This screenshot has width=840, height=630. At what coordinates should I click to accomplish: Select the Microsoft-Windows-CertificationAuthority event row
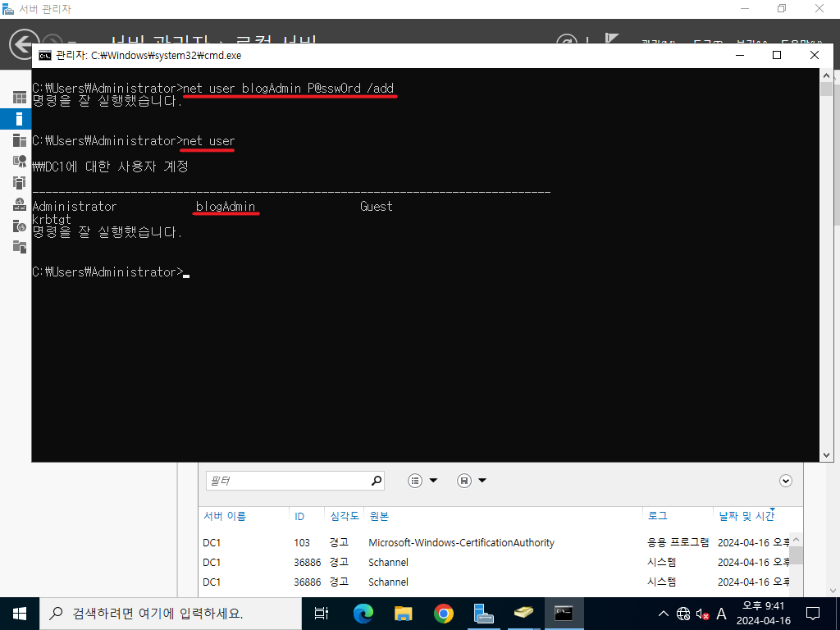click(x=496, y=543)
